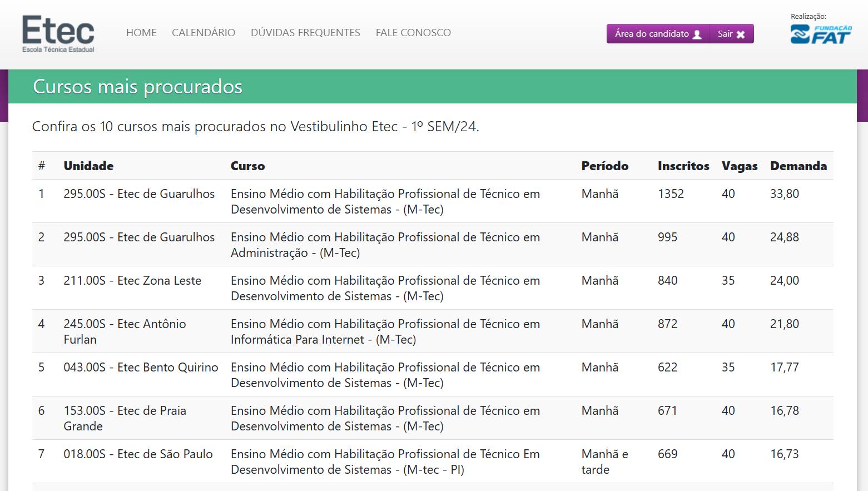
Task: Select the 043.00S - Etec Bento Quirino cell
Action: coord(142,375)
